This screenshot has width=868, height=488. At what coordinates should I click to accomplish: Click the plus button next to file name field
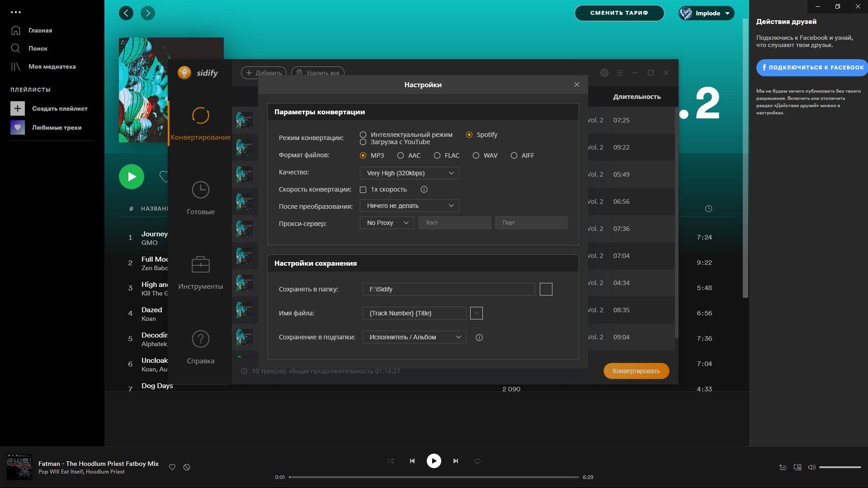[x=476, y=313]
